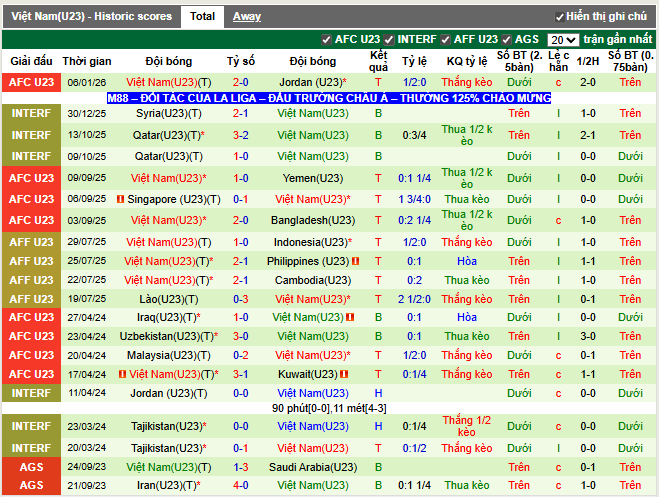Open the 20 recent matches dropdown
The image size is (659, 497).
(x=563, y=40)
